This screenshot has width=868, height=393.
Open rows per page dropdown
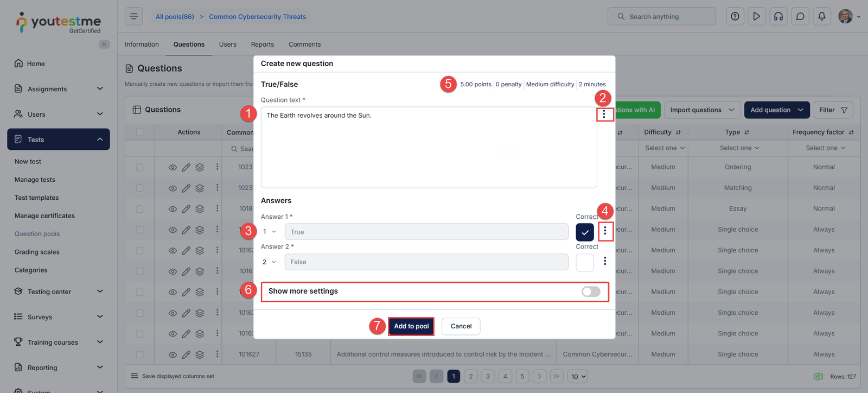click(x=578, y=376)
